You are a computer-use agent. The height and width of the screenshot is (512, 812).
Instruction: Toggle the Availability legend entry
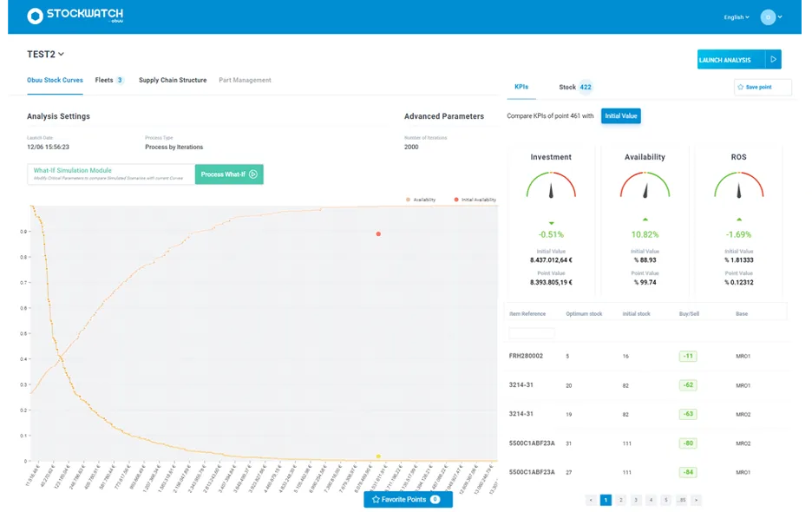[x=421, y=200]
